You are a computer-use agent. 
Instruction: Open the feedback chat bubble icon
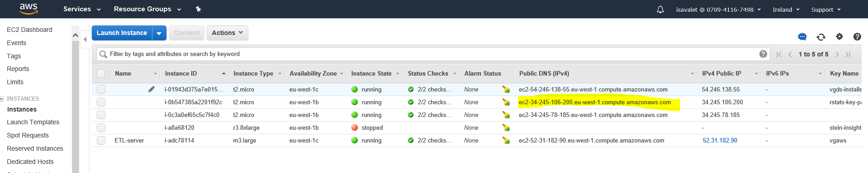pyautogui.click(x=802, y=37)
